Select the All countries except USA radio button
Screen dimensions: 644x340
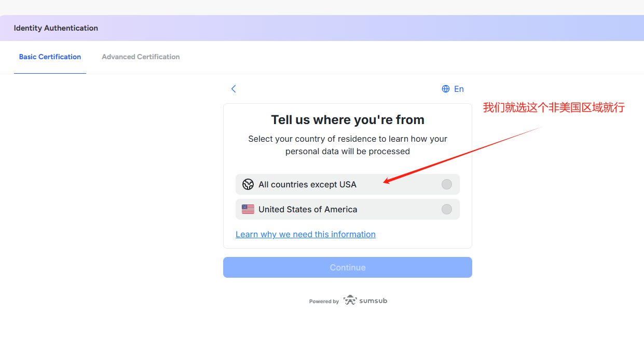(446, 184)
